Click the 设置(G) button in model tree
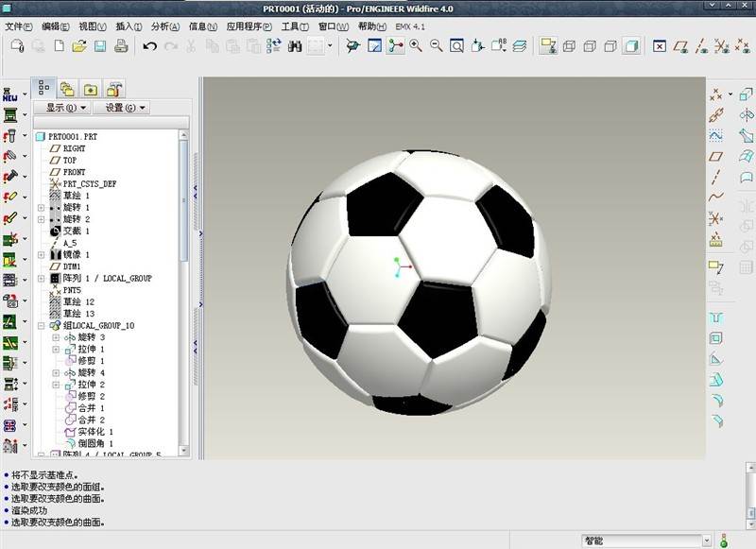 click(120, 108)
